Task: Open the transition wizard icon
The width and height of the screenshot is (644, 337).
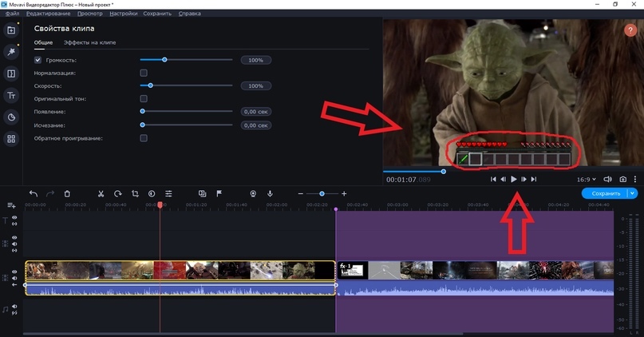Action: 202,193
